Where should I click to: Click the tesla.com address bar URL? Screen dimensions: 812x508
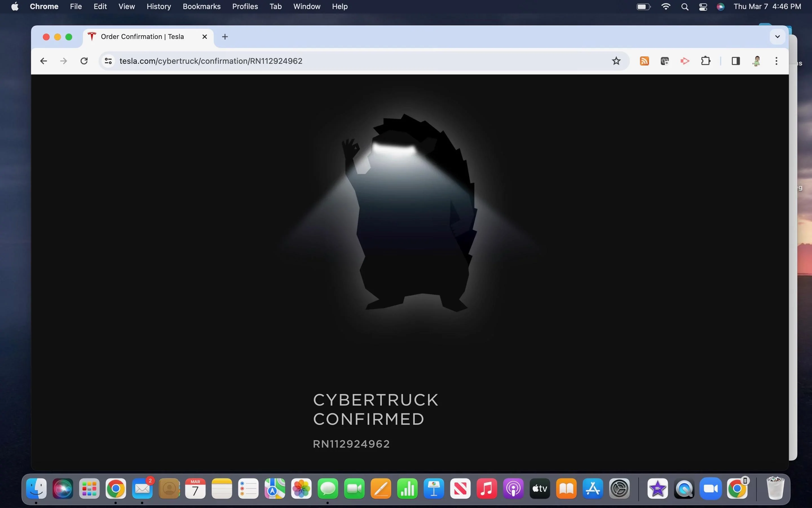(211, 61)
